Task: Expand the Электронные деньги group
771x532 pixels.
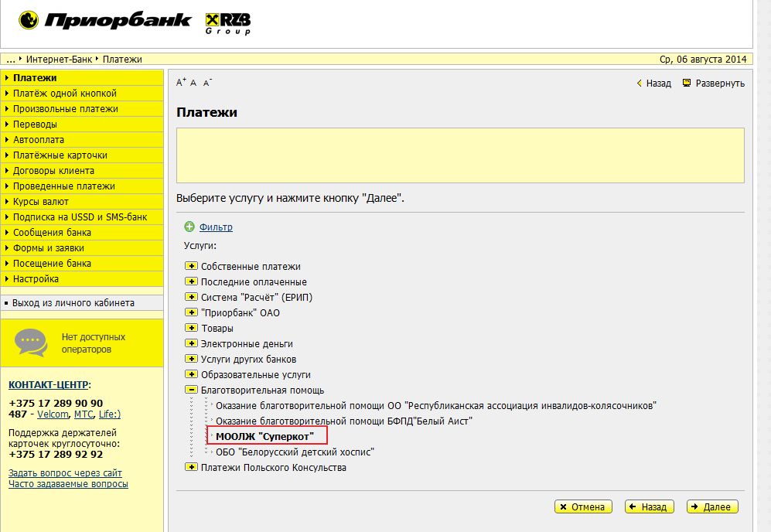Action: coord(191,343)
